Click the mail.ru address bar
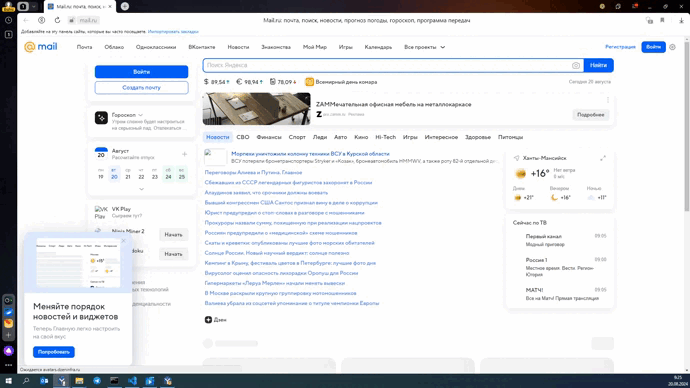This screenshot has height=388, width=690. pos(88,20)
